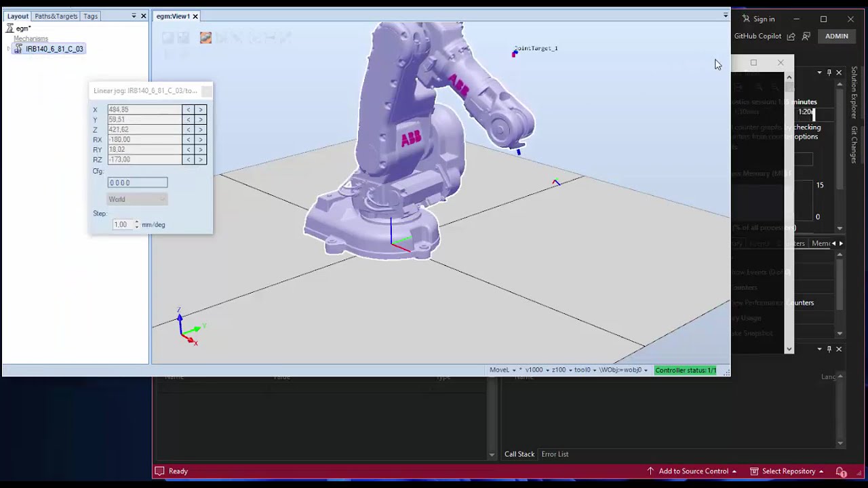
Task: Click the Step size spinner arrows
Action: coord(137,224)
